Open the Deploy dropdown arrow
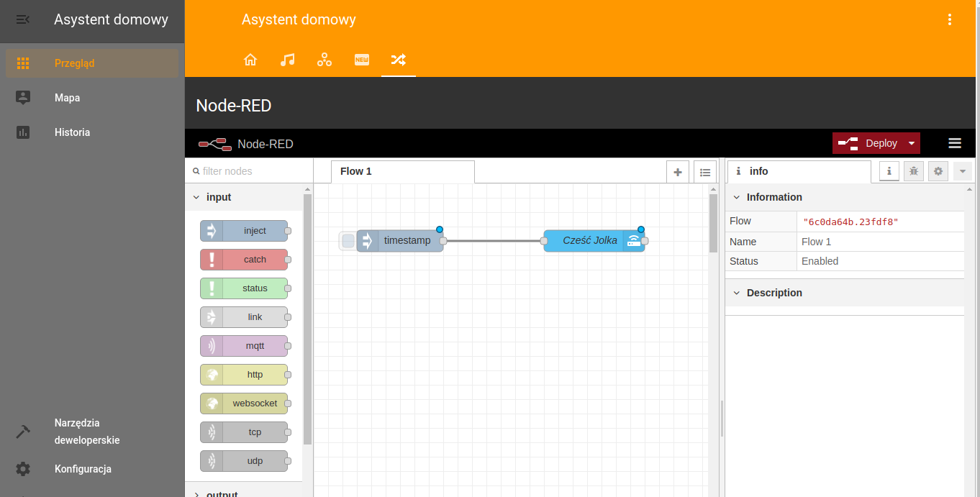The image size is (980, 497). pyautogui.click(x=912, y=143)
